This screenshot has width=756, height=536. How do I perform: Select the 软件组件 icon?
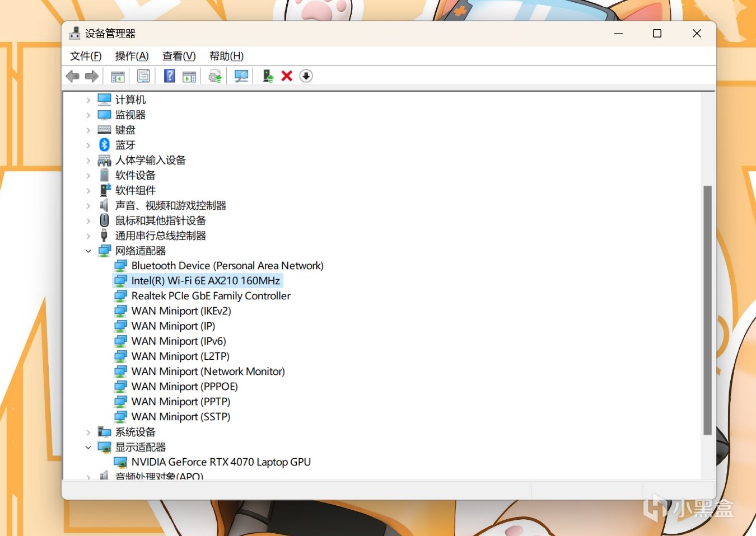(x=105, y=190)
